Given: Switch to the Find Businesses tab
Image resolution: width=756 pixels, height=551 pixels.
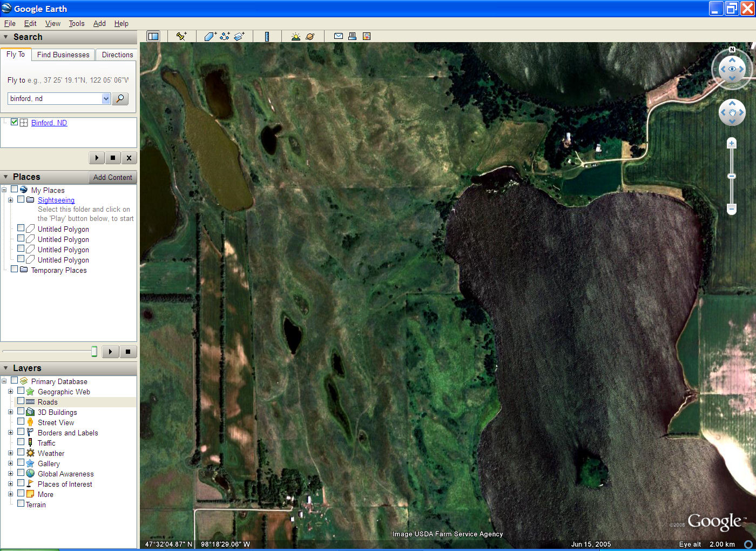Looking at the screenshot, I should pos(63,55).
